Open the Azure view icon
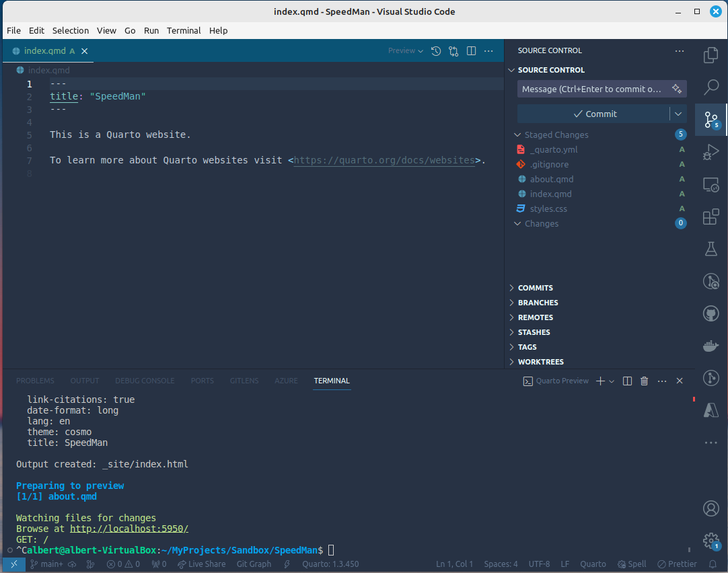Screen dimensions: 728x573 711,410
